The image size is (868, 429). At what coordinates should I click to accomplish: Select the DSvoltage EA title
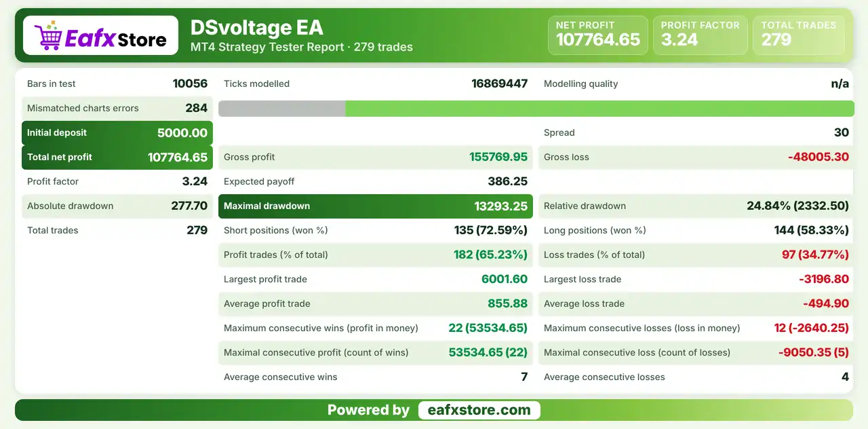(256, 28)
